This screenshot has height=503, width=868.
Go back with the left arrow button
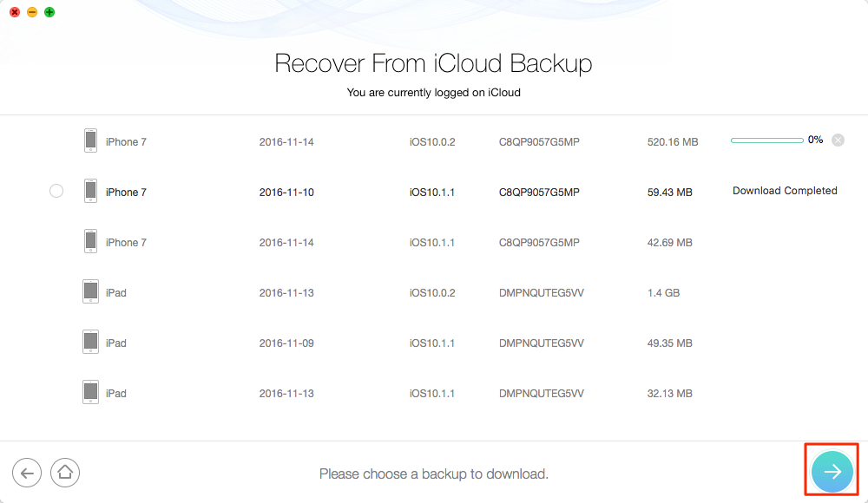pyautogui.click(x=27, y=473)
